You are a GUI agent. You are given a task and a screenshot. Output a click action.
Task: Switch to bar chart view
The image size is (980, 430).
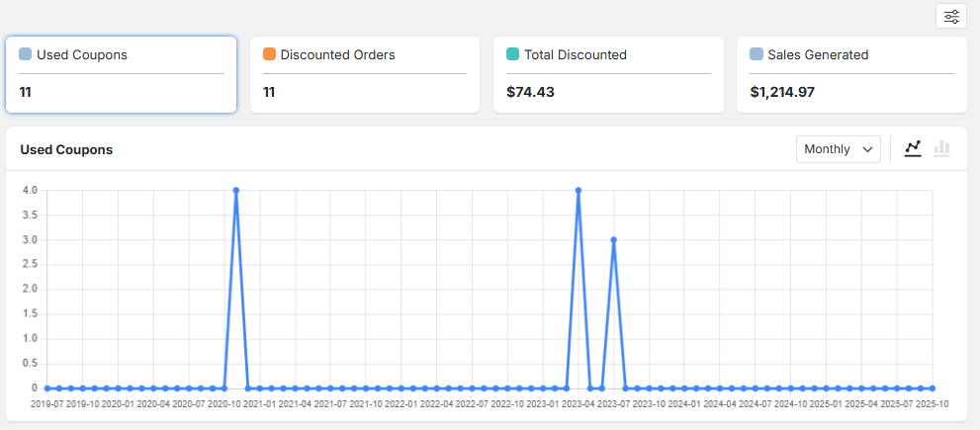[941, 148]
